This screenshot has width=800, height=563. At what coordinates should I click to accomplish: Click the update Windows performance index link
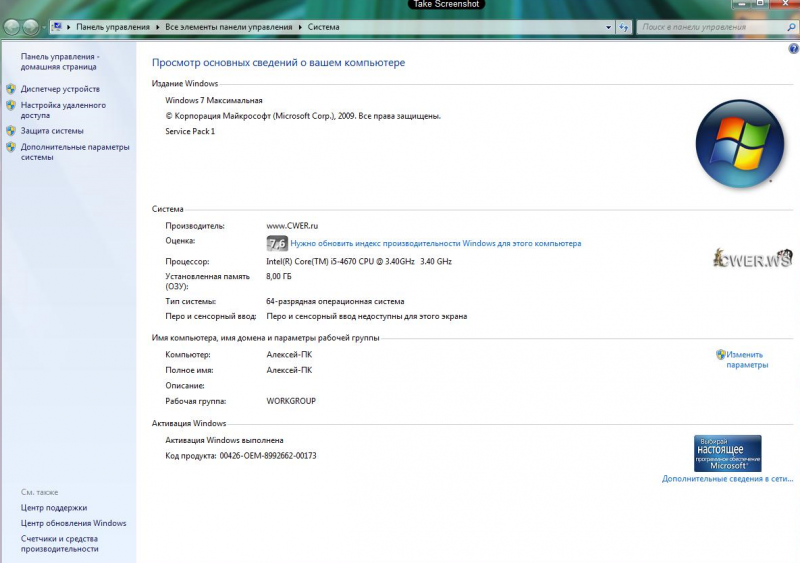[x=436, y=243]
